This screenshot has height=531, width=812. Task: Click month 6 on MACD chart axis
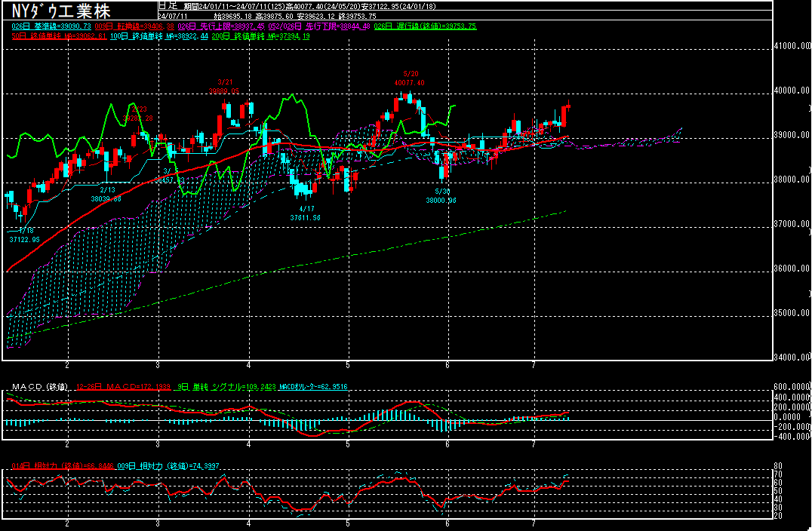tap(448, 444)
